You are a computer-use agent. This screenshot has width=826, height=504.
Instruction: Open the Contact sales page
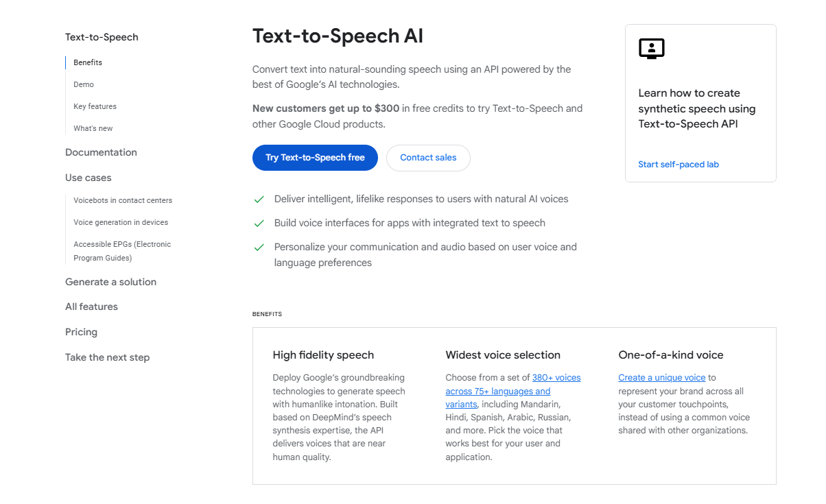pos(428,158)
